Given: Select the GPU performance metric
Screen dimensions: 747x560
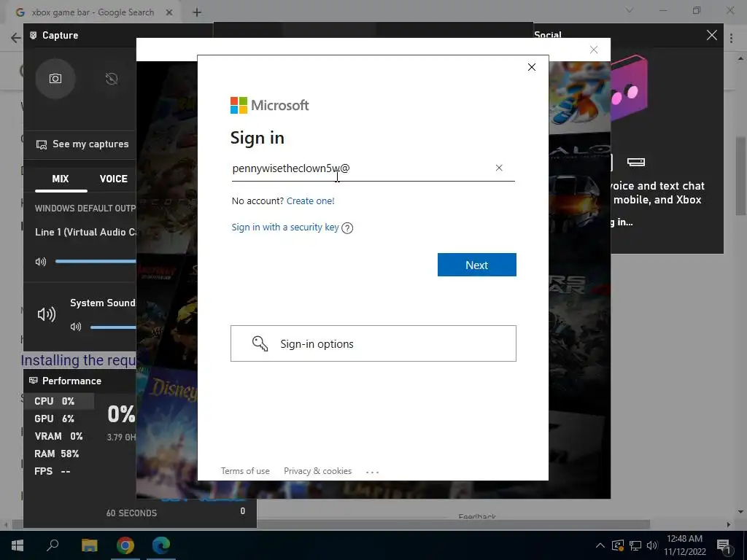Looking at the screenshot, I should pyautogui.click(x=54, y=419).
